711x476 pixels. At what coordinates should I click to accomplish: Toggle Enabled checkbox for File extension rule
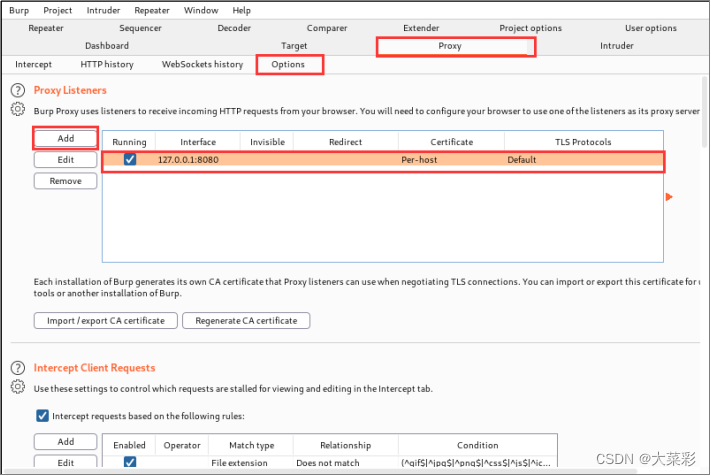point(130,462)
